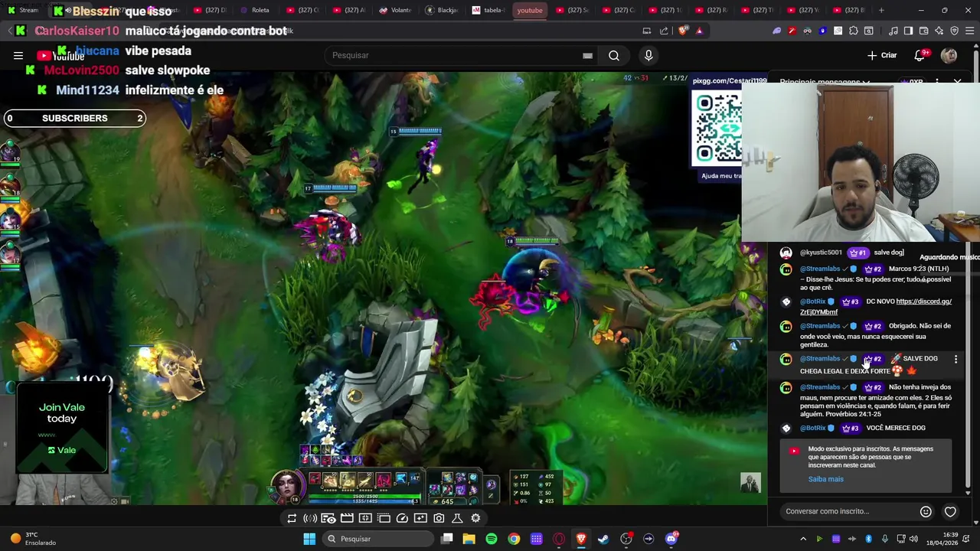Start voice search with the microphone
Screen dimensions: 980x551
point(648,55)
